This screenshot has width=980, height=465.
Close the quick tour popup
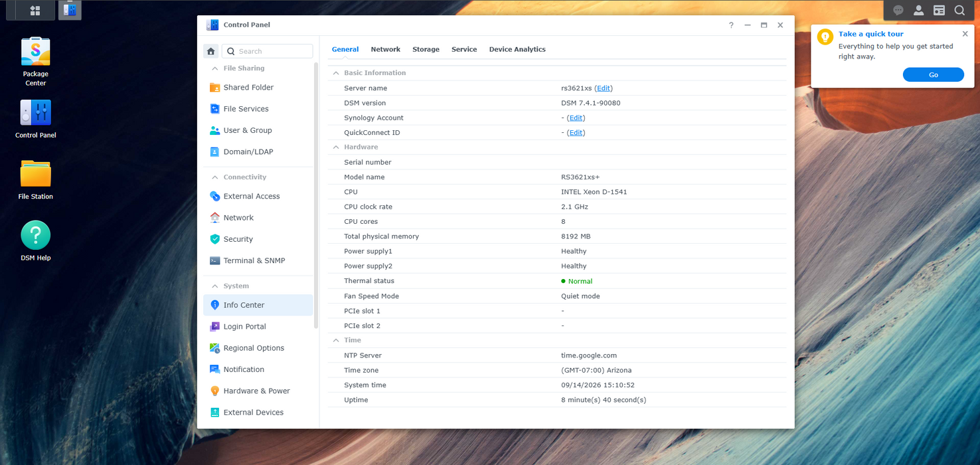[965, 34]
